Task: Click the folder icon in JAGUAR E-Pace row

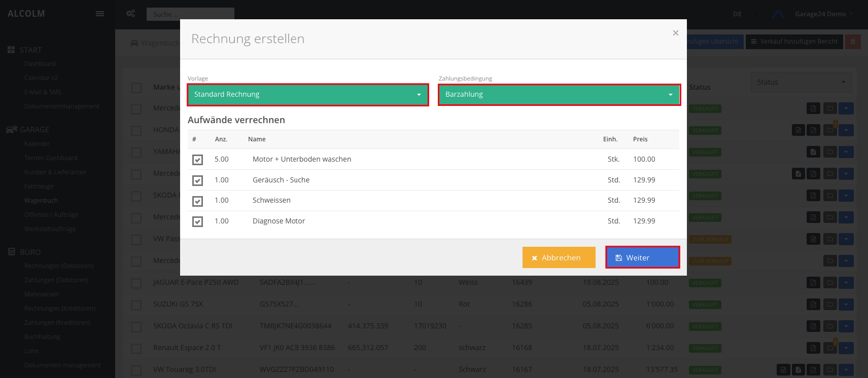Action: pyautogui.click(x=830, y=283)
